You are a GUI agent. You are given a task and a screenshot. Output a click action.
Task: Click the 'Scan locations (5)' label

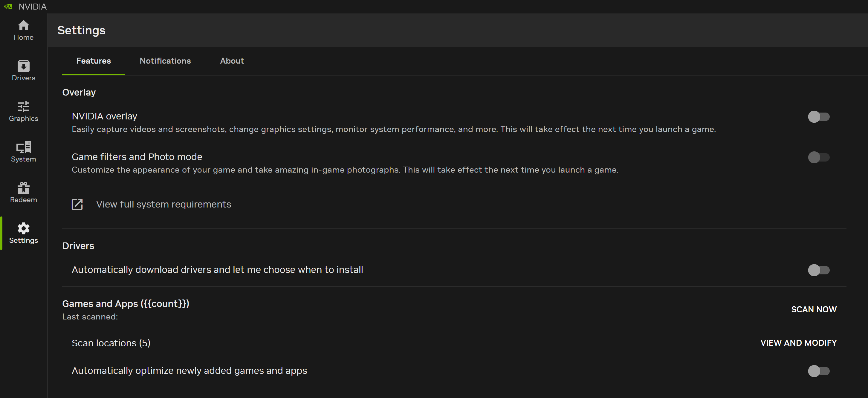(111, 343)
